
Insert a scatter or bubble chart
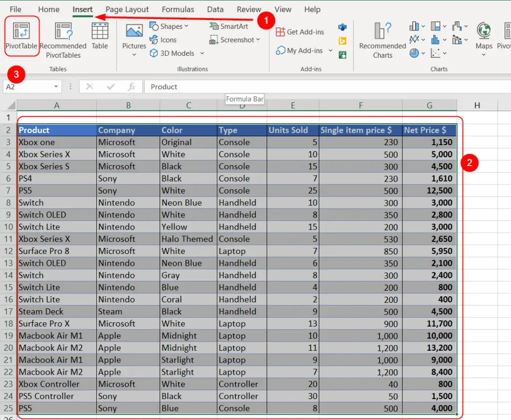point(435,53)
